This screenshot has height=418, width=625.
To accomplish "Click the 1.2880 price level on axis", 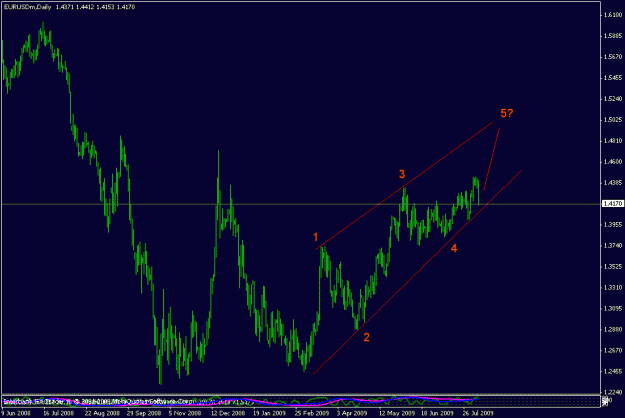I will tap(613, 330).
